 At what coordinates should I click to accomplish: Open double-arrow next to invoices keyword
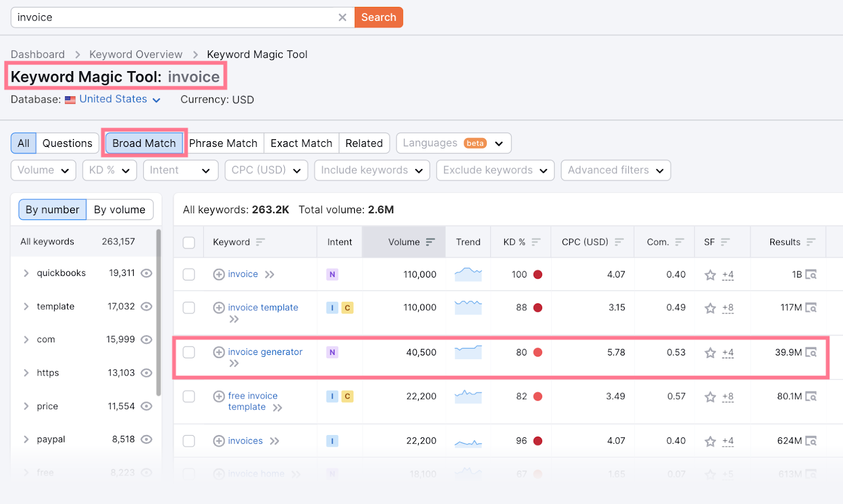pos(275,441)
